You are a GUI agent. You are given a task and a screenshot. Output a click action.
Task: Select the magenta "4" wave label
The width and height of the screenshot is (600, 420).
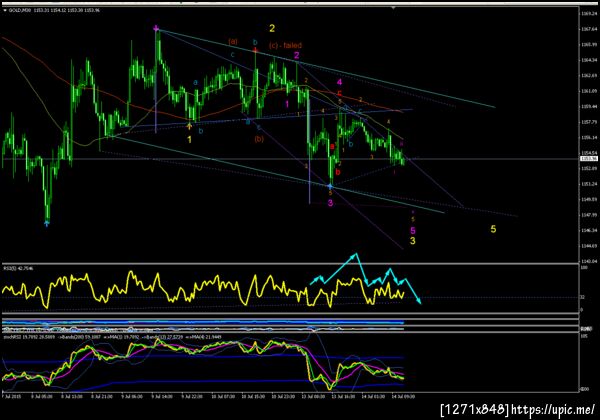click(339, 82)
